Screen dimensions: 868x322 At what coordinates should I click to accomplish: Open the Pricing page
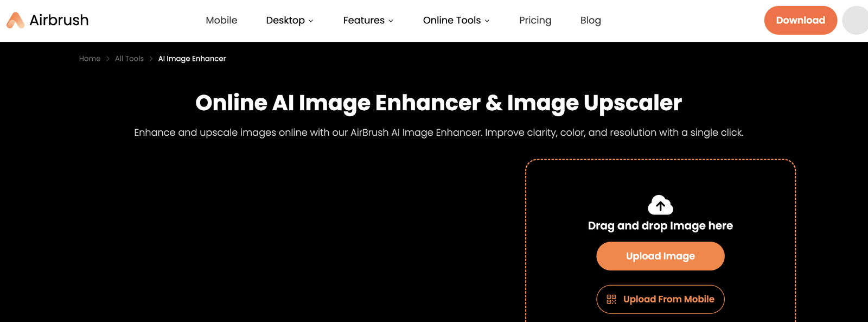pos(535,20)
